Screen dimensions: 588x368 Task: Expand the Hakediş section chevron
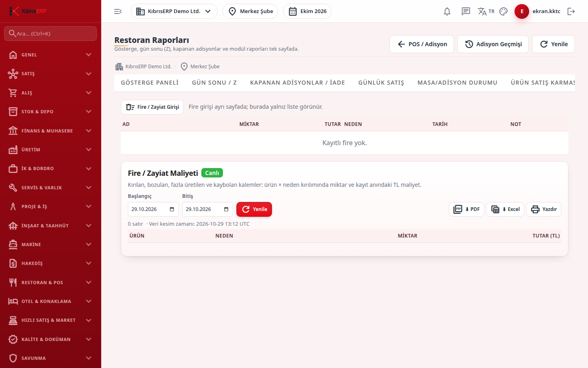click(89, 263)
